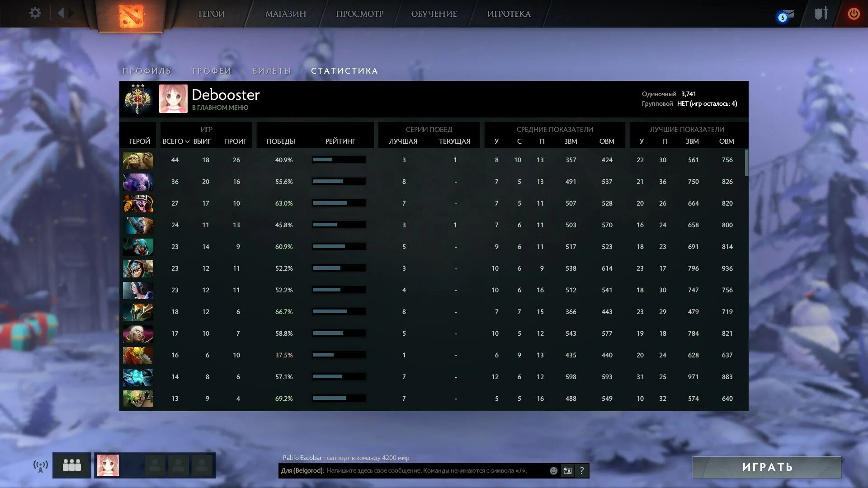
Task: Click first empty party slot
Action: coord(155,465)
